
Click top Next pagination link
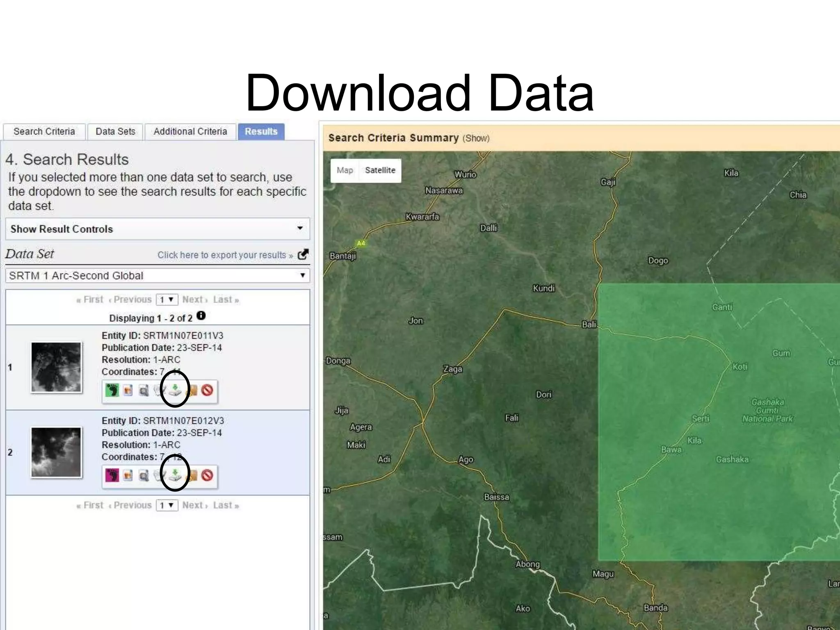pyautogui.click(x=195, y=299)
